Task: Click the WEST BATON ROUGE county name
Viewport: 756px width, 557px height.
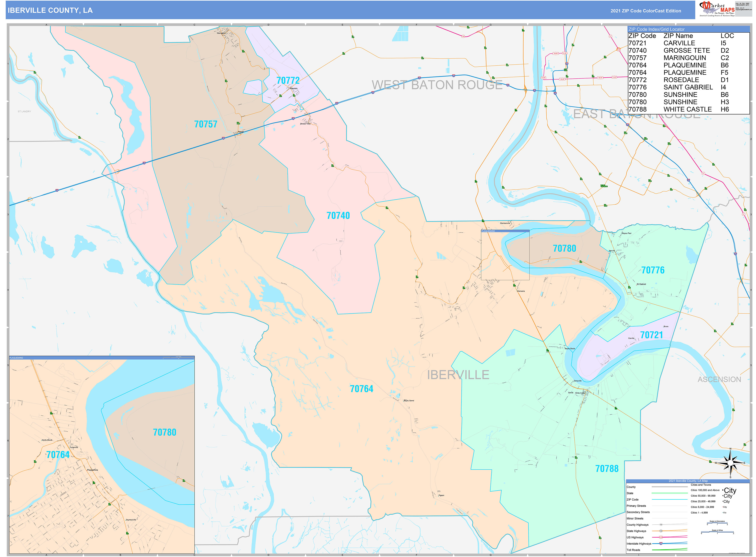Action: click(x=437, y=85)
